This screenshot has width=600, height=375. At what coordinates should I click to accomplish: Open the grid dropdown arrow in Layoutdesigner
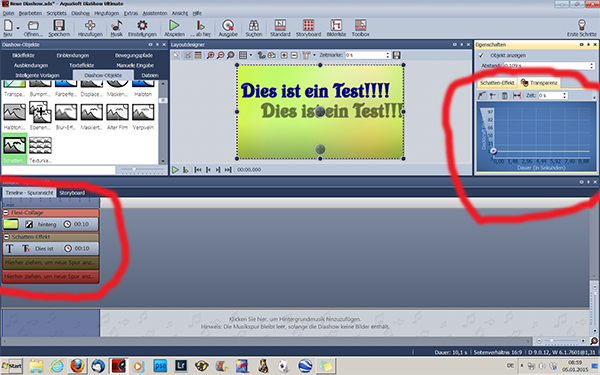(251, 55)
